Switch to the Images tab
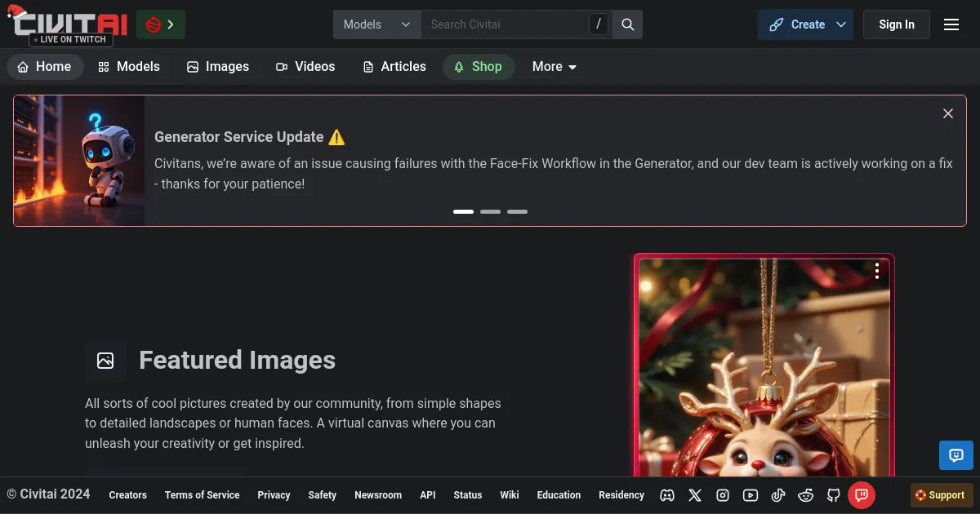This screenshot has width=980, height=514. pyautogui.click(x=218, y=67)
